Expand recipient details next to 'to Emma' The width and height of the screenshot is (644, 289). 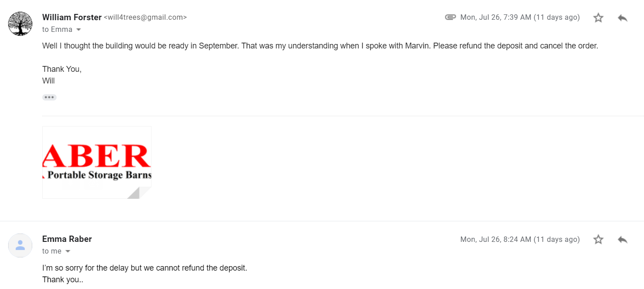click(79, 30)
